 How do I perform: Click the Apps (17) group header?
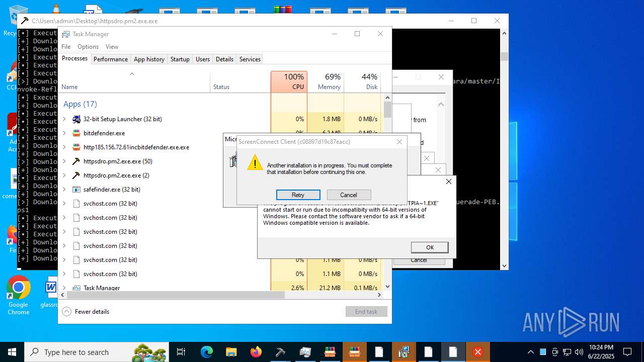80,104
